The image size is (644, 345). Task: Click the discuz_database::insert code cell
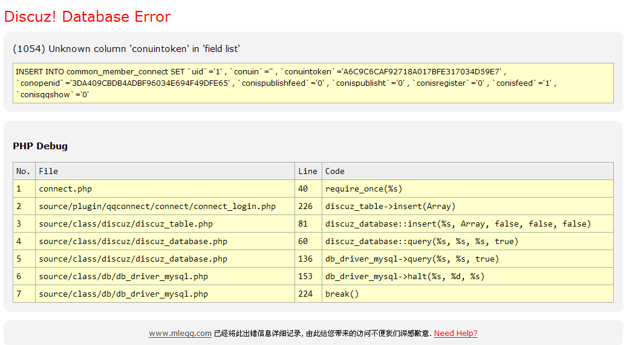click(x=458, y=224)
